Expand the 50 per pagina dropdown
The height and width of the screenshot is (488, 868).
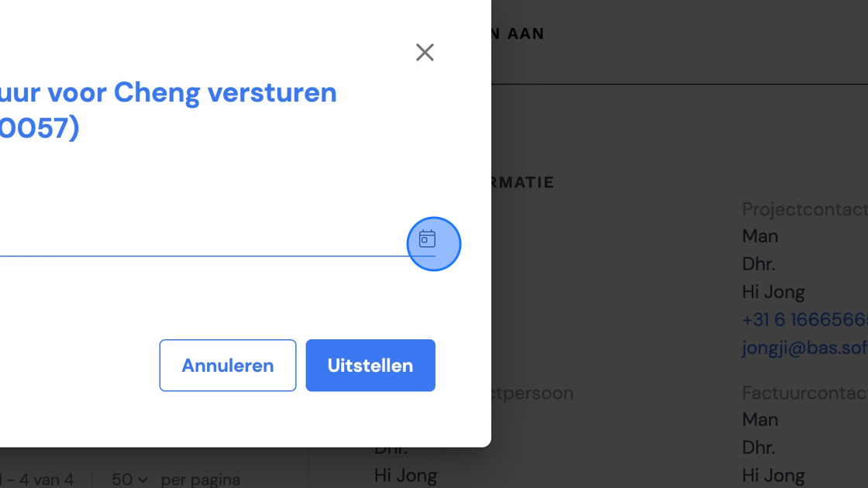pos(129,479)
